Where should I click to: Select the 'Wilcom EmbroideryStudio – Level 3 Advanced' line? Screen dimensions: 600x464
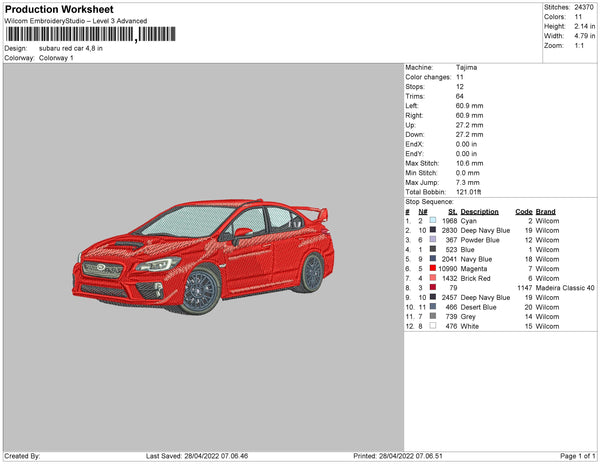[x=76, y=21]
